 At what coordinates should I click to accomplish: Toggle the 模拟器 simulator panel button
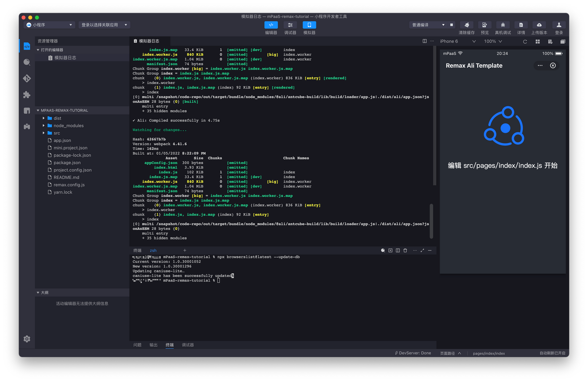click(309, 25)
